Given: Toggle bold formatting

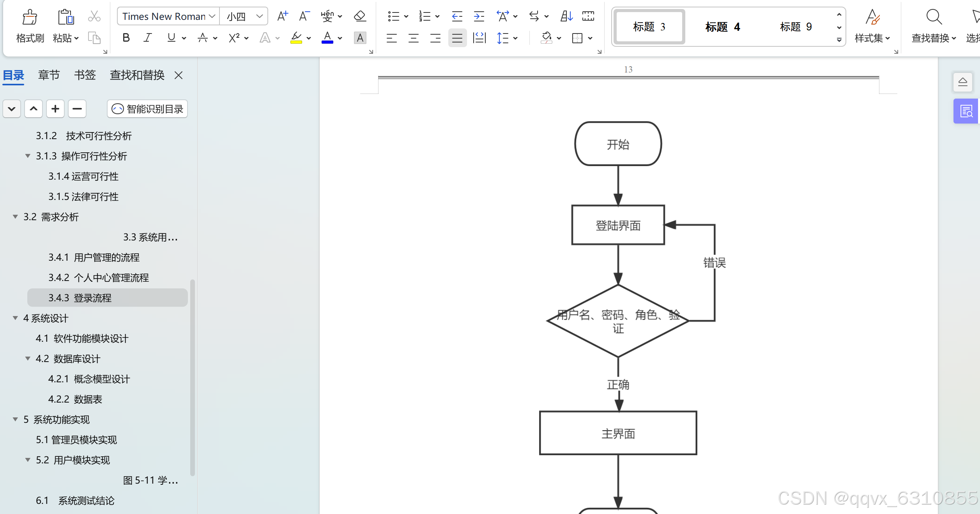Looking at the screenshot, I should 126,38.
